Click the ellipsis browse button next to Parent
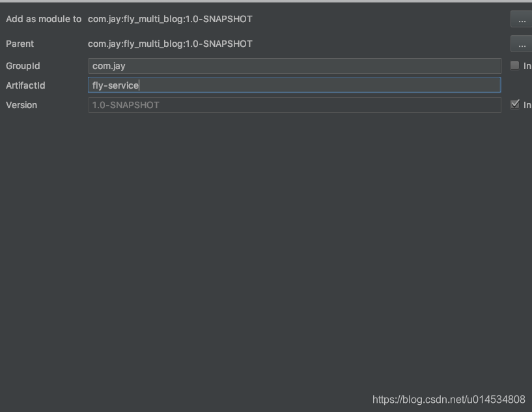 tap(522, 44)
